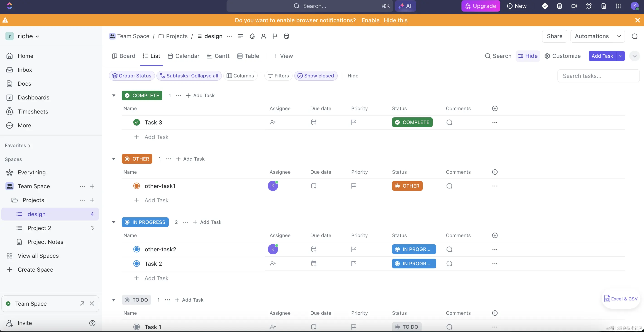Set due date for other-task1
Viewport: 644px width, 332px height.
tap(314, 186)
